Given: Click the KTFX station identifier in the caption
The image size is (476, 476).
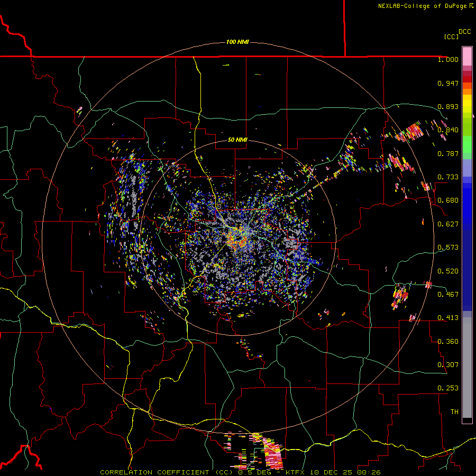Looking at the screenshot, I should (295, 472).
